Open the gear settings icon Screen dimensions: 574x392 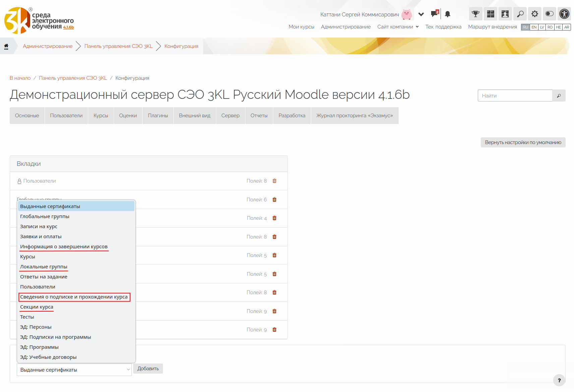535,14
